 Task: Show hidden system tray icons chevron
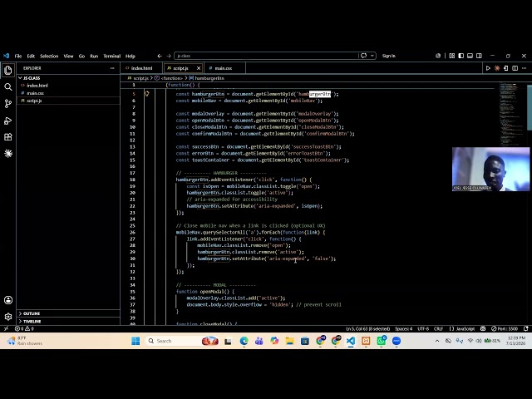point(437,341)
